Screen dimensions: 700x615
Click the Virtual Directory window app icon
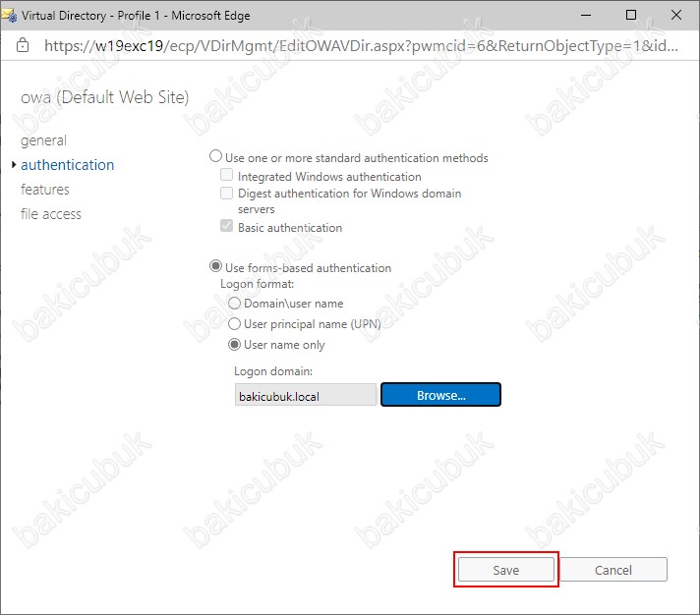coord(10,16)
